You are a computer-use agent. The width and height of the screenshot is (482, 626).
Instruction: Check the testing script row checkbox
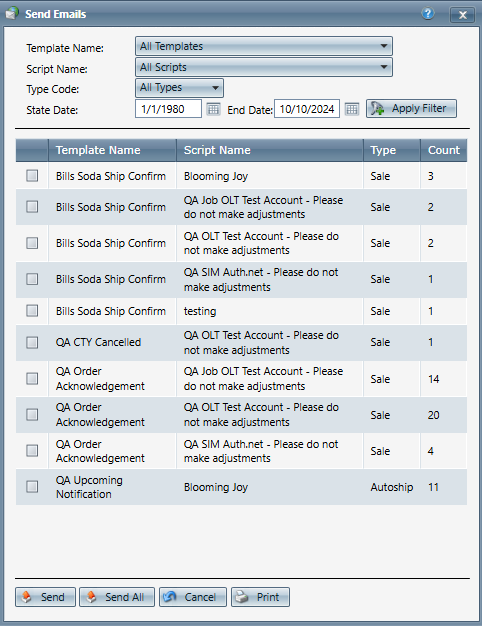(x=32, y=311)
